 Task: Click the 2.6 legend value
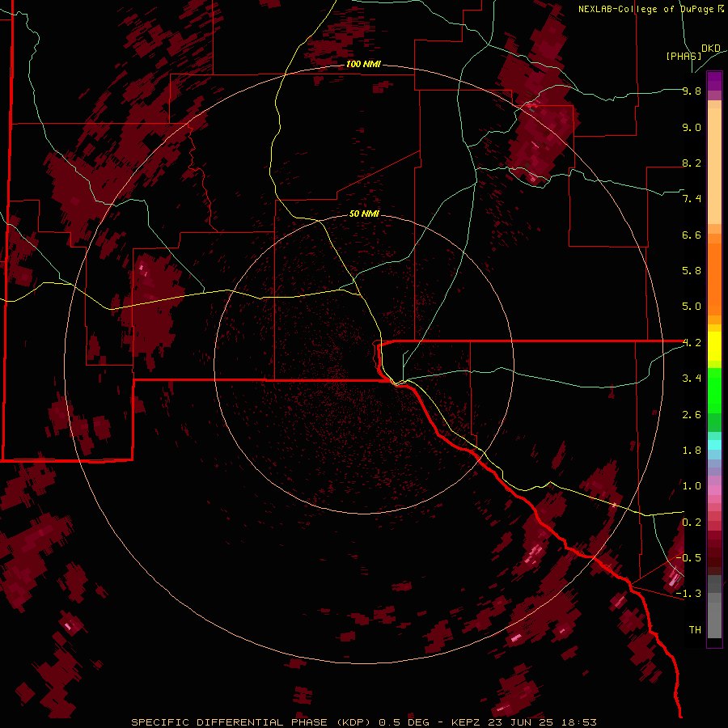point(692,415)
